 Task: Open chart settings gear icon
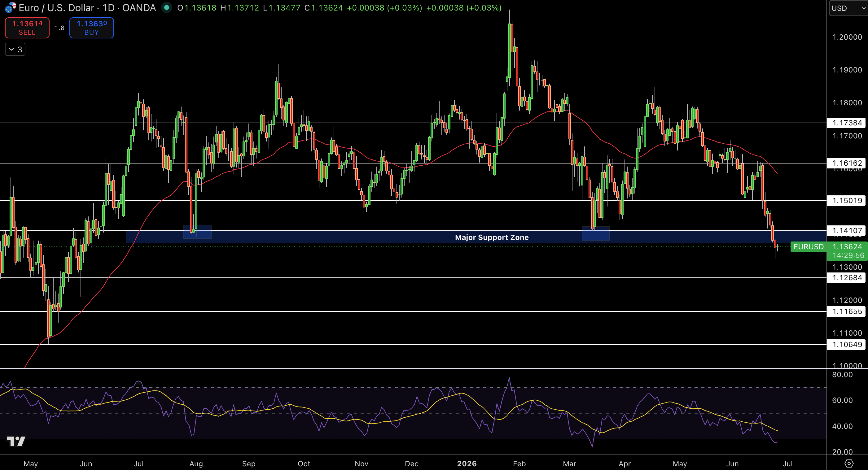(x=849, y=463)
